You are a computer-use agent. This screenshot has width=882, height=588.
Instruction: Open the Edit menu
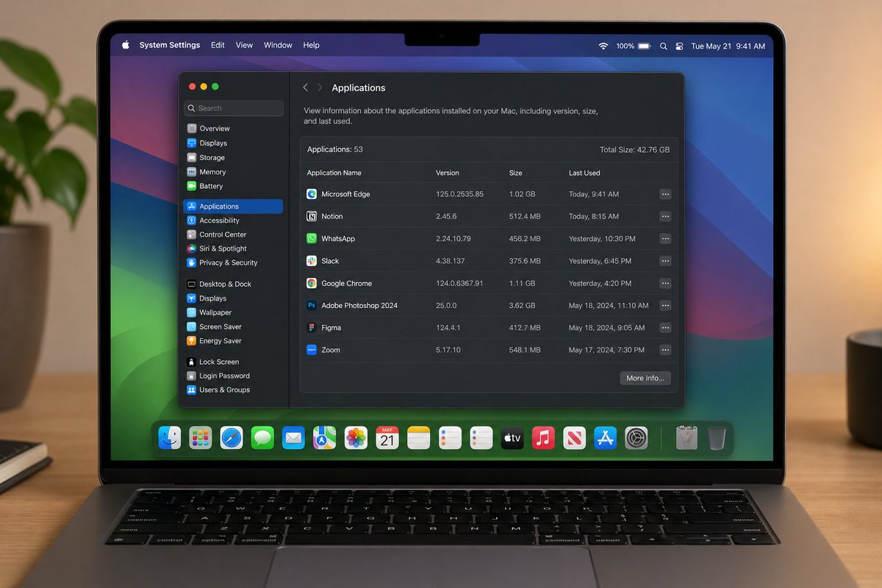pos(218,45)
